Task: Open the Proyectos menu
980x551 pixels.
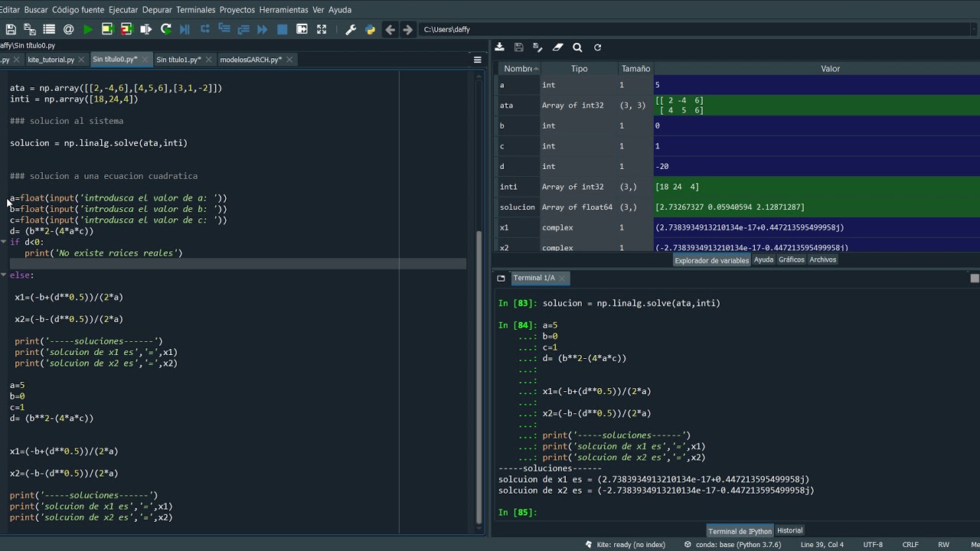Action: [237, 10]
